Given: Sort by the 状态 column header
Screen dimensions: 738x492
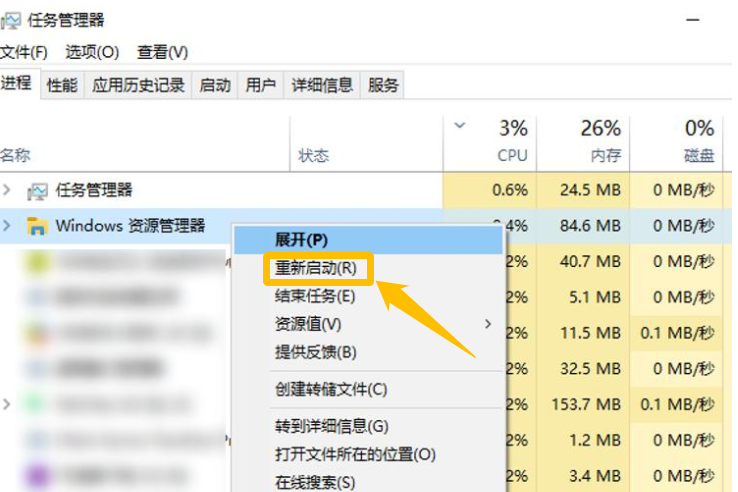Looking at the screenshot, I should coord(366,144).
